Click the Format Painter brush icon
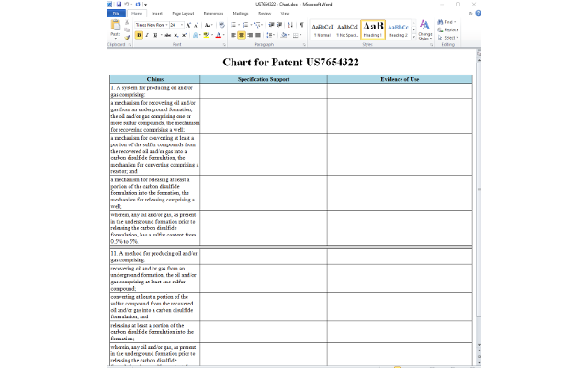This screenshot has height=368, width=588. click(x=127, y=36)
